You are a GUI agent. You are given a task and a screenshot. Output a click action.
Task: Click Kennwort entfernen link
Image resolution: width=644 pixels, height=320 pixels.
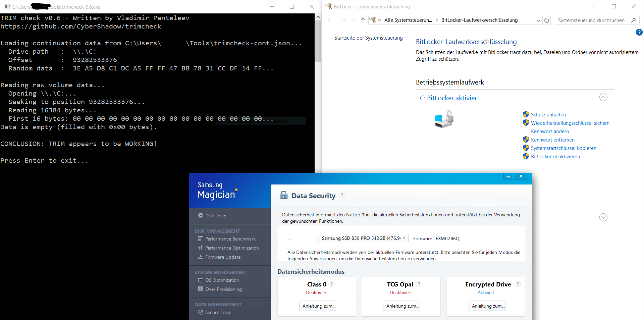pos(552,140)
